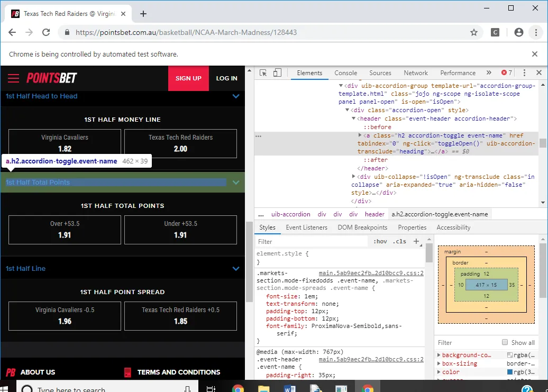548x392 pixels.
Task: Open the Chrome three-dot menu
Action: (x=536, y=32)
